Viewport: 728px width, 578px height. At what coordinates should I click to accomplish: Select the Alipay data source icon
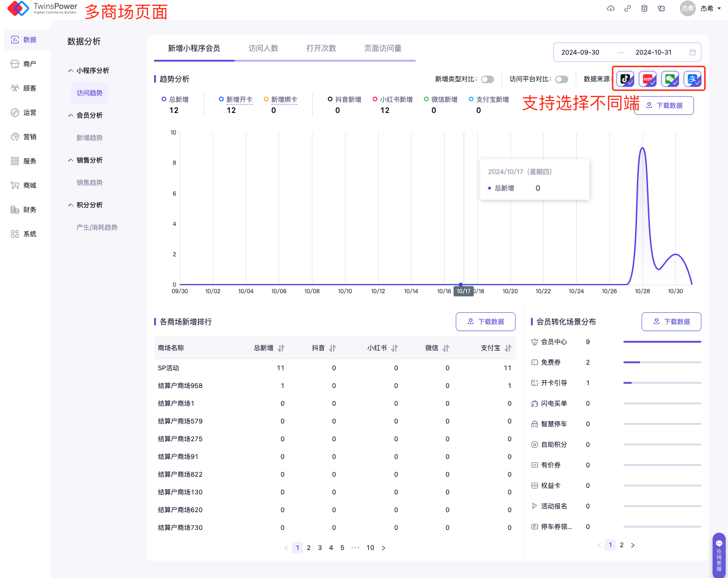pyautogui.click(x=692, y=79)
